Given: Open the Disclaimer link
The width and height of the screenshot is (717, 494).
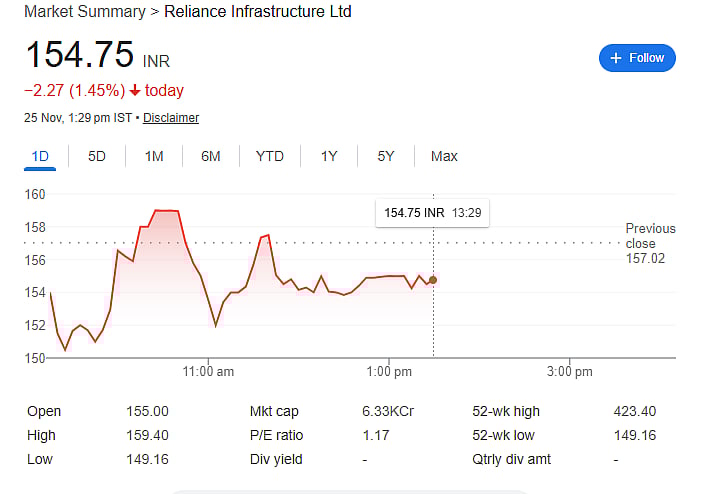Looking at the screenshot, I should [x=171, y=118].
